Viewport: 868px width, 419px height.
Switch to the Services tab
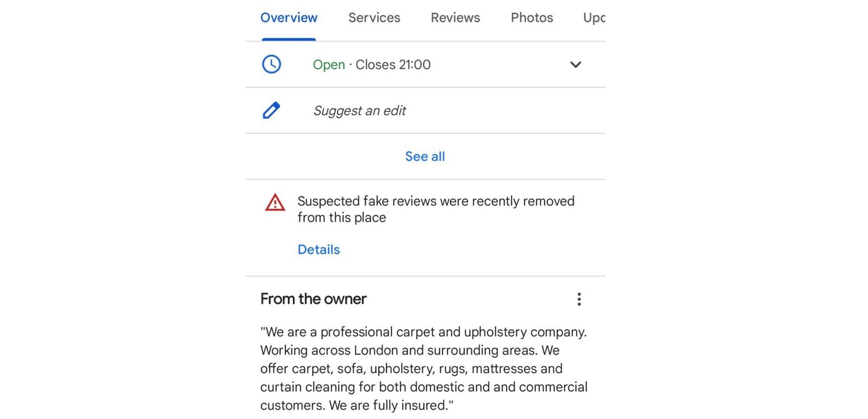(374, 18)
